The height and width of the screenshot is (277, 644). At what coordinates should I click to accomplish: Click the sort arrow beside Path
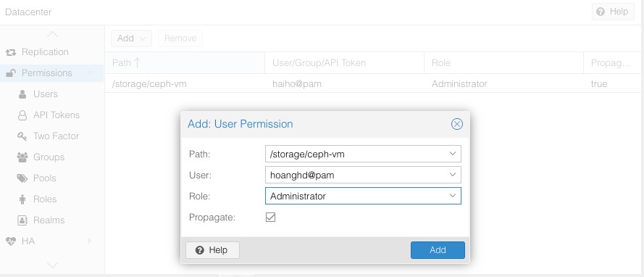click(x=138, y=63)
